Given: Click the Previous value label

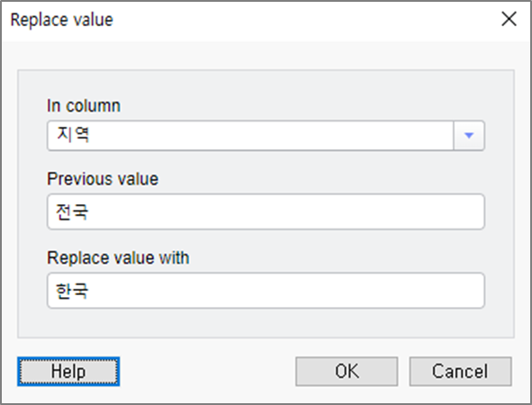Looking at the screenshot, I should [103, 179].
